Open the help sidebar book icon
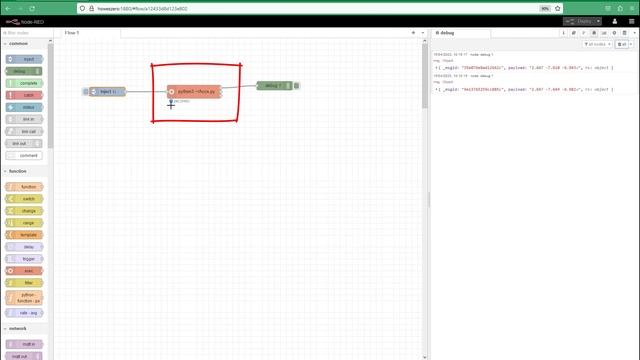 [573, 33]
